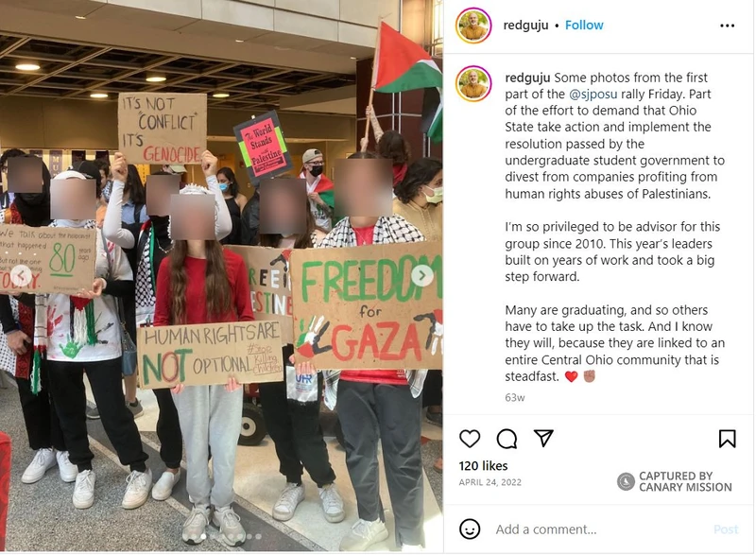The width and height of the screenshot is (756, 555).
Task: Share post using paper plane icon
Action: (543, 438)
